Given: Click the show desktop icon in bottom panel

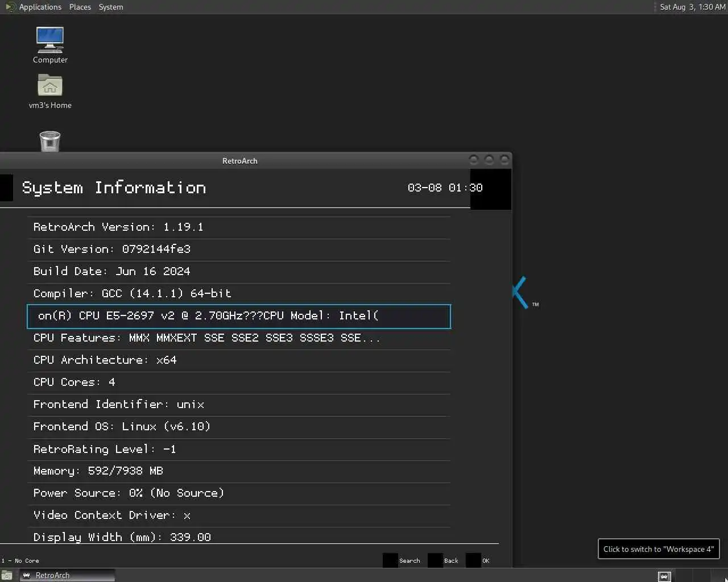Looking at the screenshot, I should point(7,575).
